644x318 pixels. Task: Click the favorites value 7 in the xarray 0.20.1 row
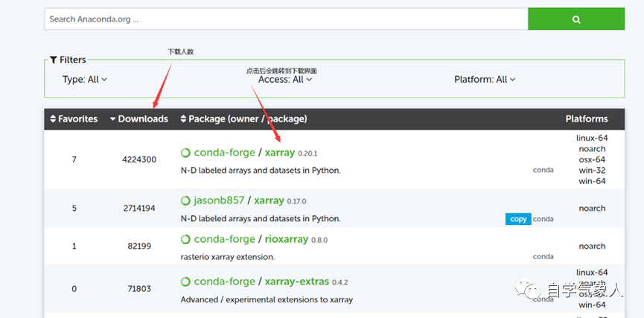tap(74, 159)
